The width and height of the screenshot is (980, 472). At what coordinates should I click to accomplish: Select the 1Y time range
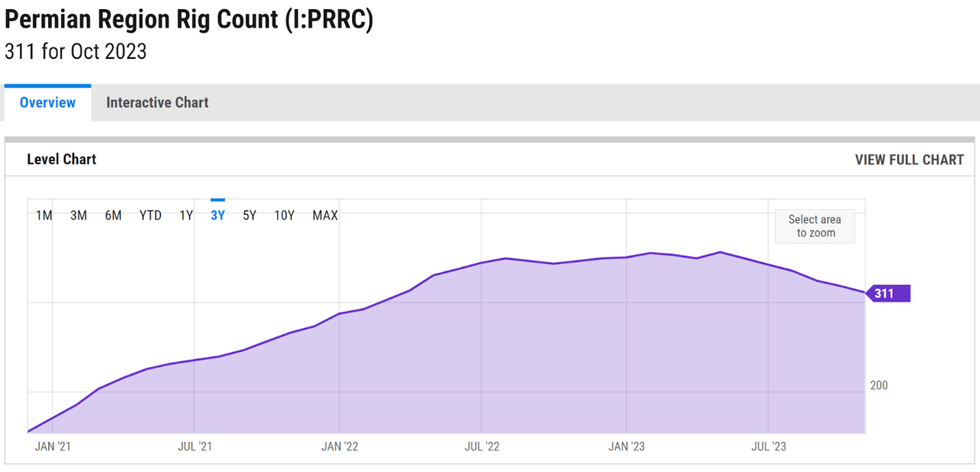click(x=185, y=215)
